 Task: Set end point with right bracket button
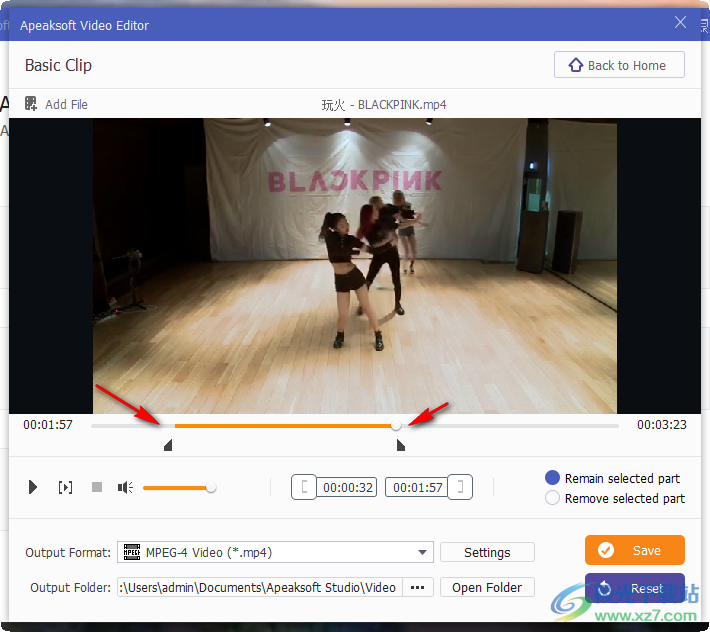pos(460,488)
